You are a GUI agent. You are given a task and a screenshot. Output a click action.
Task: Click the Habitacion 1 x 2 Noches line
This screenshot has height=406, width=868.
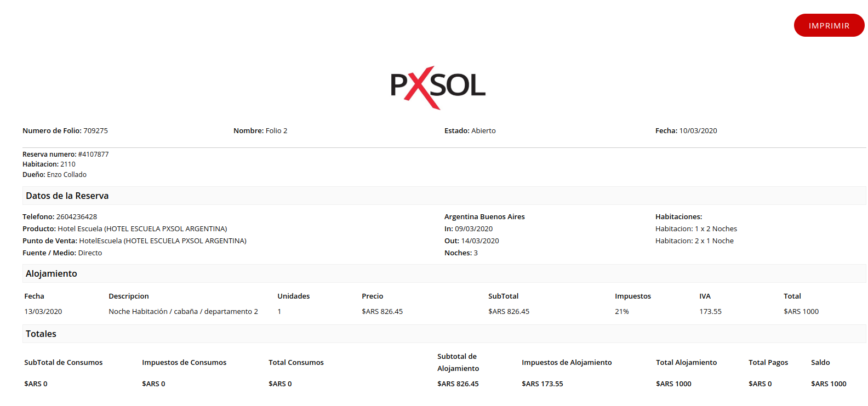[x=696, y=229]
